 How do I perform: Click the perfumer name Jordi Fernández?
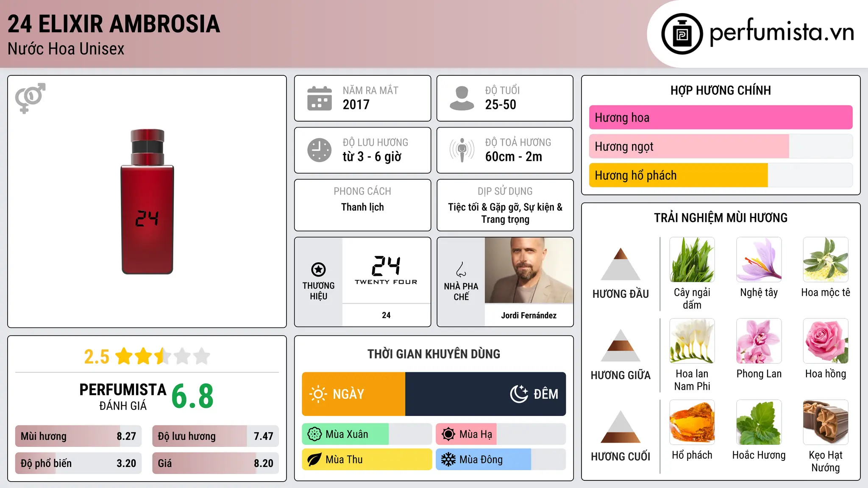click(x=529, y=315)
